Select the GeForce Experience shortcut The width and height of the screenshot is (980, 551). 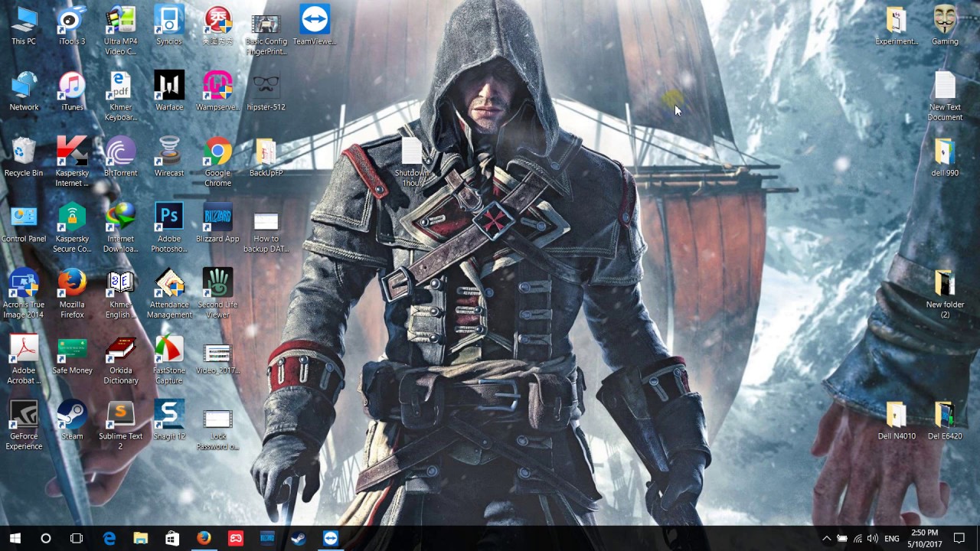coord(24,425)
